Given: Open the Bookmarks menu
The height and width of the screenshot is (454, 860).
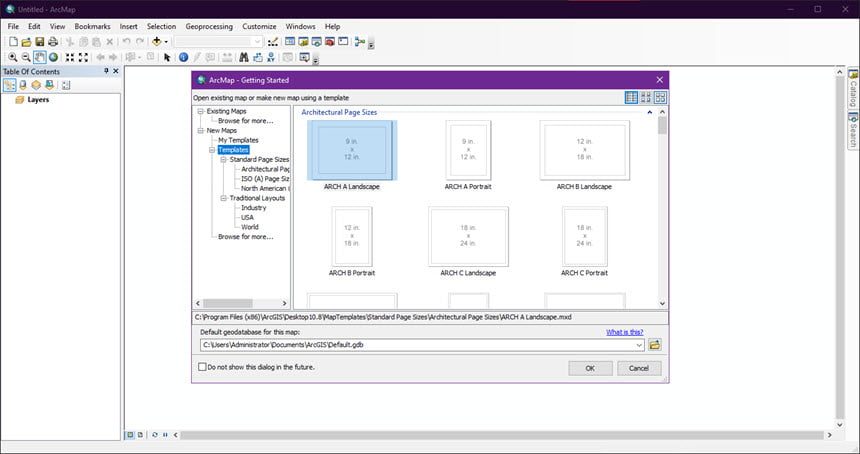Looking at the screenshot, I should click(92, 26).
